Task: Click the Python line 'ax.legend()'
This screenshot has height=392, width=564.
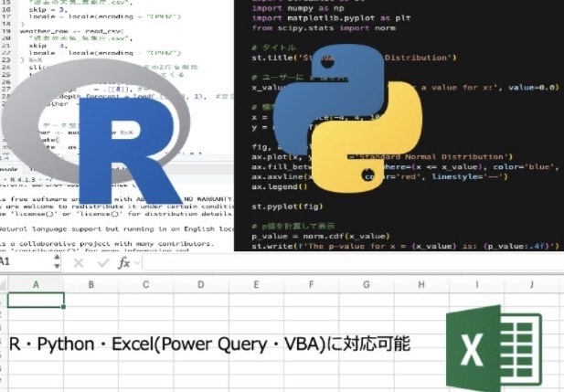Action: (x=280, y=186)
